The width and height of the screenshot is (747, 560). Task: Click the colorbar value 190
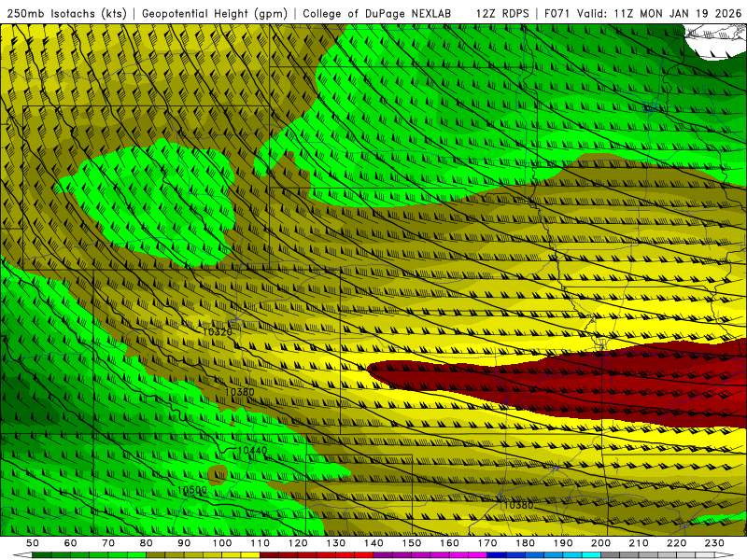pos(563,543)
